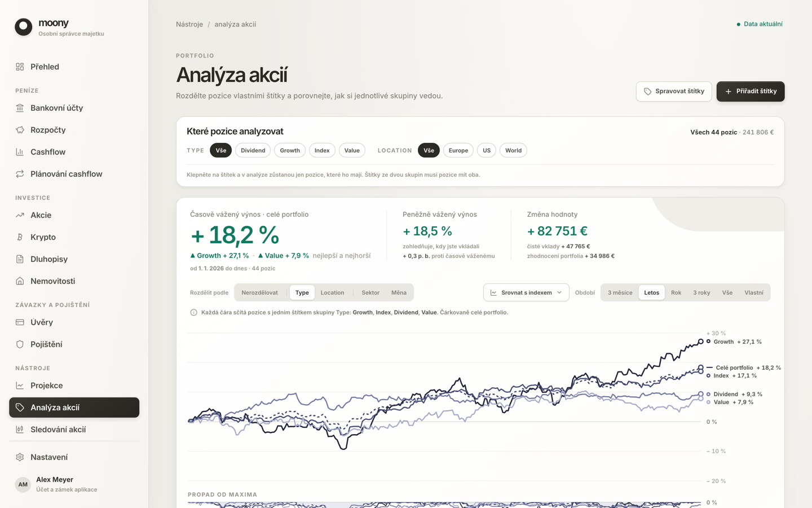Image resolution: width=812 pixels, height=508 pixels.
Task: Expand the Srovnat s indexem dropdown
Action: point(526,292)
